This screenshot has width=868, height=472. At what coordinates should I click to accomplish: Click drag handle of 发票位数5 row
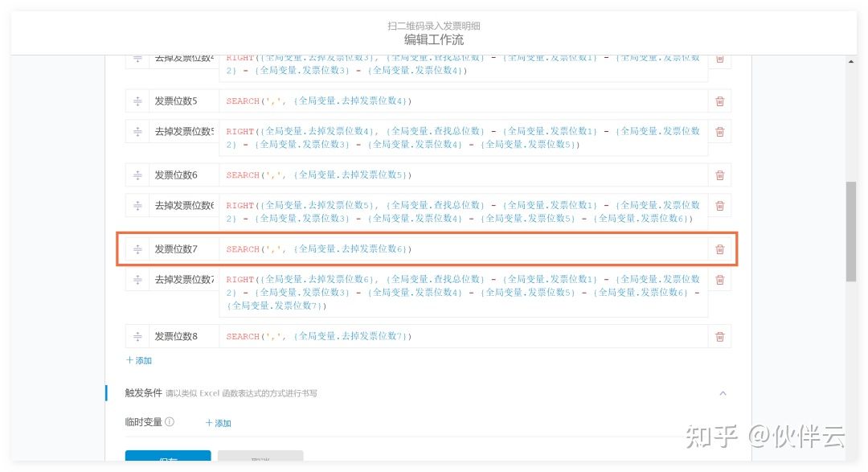click(x=137, y=101)
